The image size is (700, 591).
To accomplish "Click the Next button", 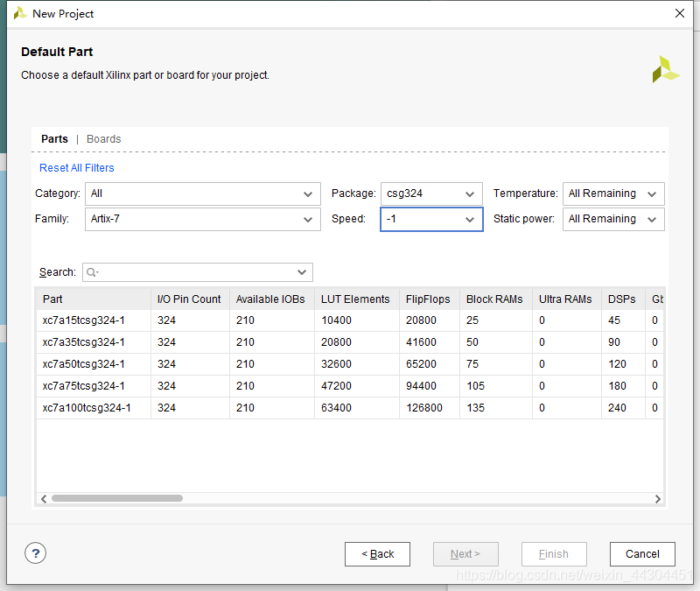I will click(x=465, y=554).
